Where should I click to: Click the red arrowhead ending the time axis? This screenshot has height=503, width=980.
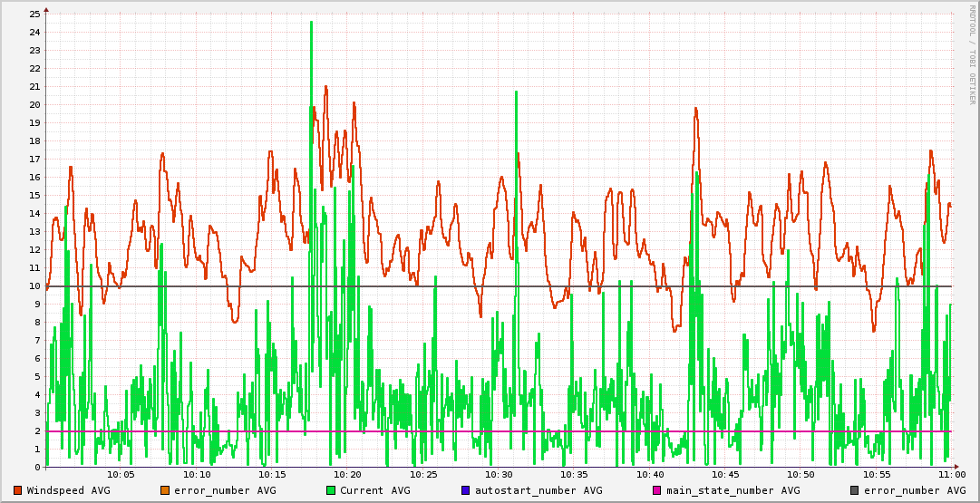[958, 467]
